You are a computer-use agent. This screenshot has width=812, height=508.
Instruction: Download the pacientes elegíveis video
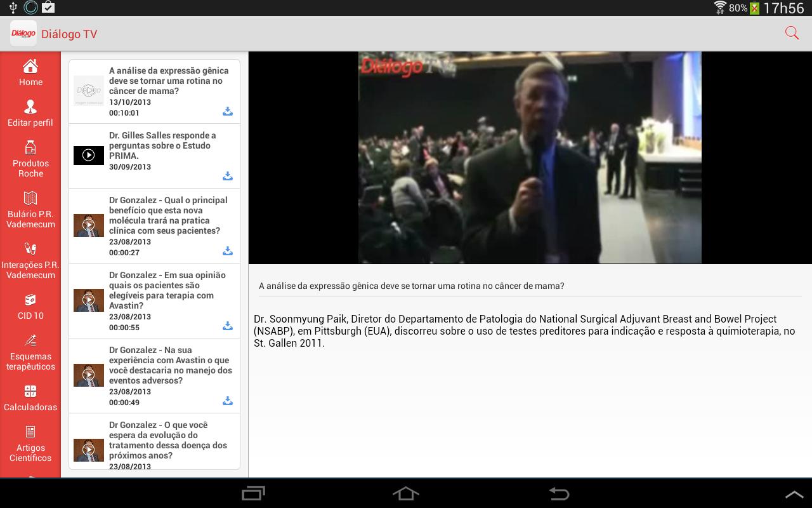pyautogui.click(x=228, y=326)
